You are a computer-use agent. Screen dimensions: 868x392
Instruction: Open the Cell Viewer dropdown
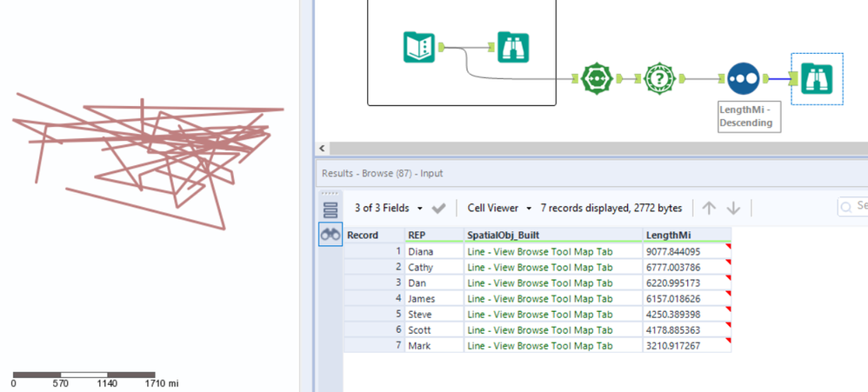pyautogui.click(x=499, y=208)
